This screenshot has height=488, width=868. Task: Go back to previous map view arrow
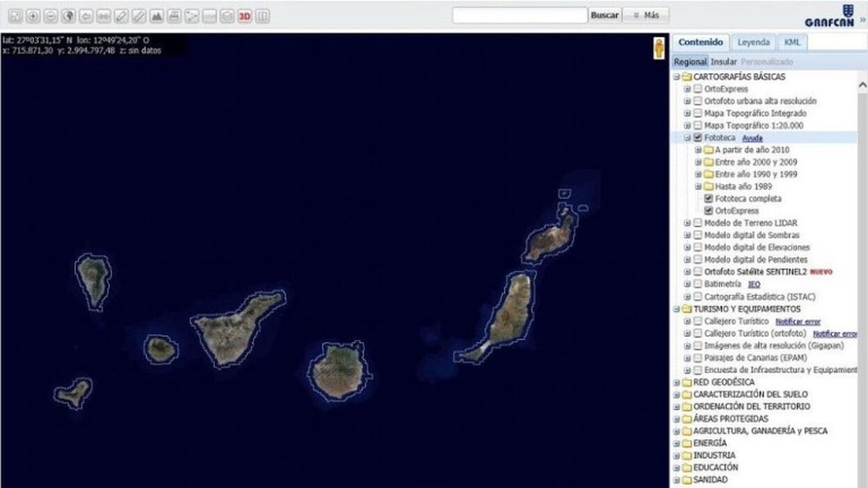[x=86, y=16]
